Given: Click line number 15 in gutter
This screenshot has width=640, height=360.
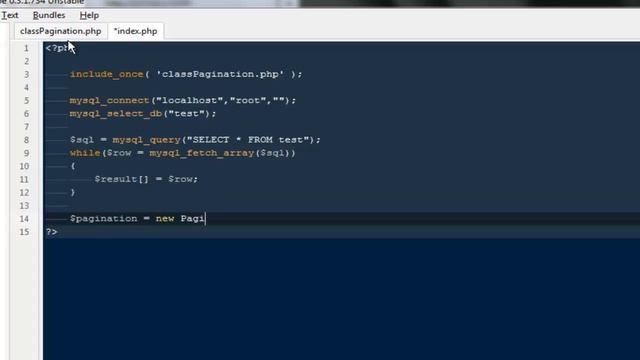Looking at the screenshot, I should coord(24,232).
